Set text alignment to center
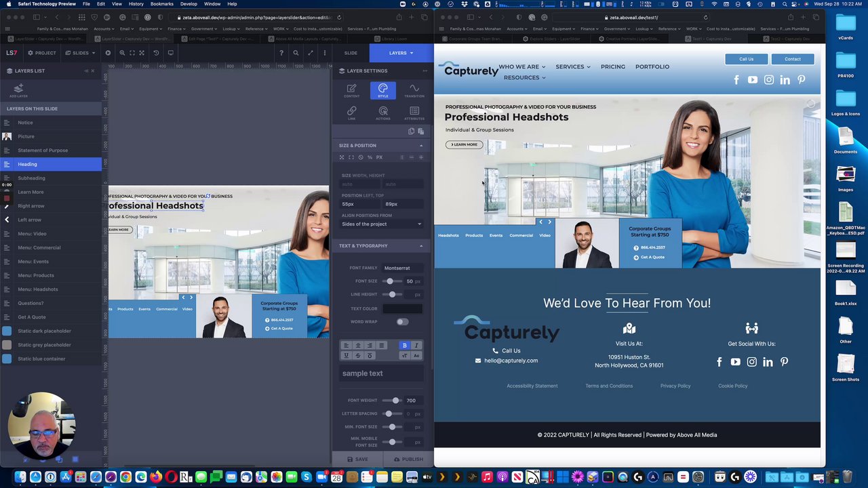868x488 pixels. pyautogui.click(x=358, y=346)
